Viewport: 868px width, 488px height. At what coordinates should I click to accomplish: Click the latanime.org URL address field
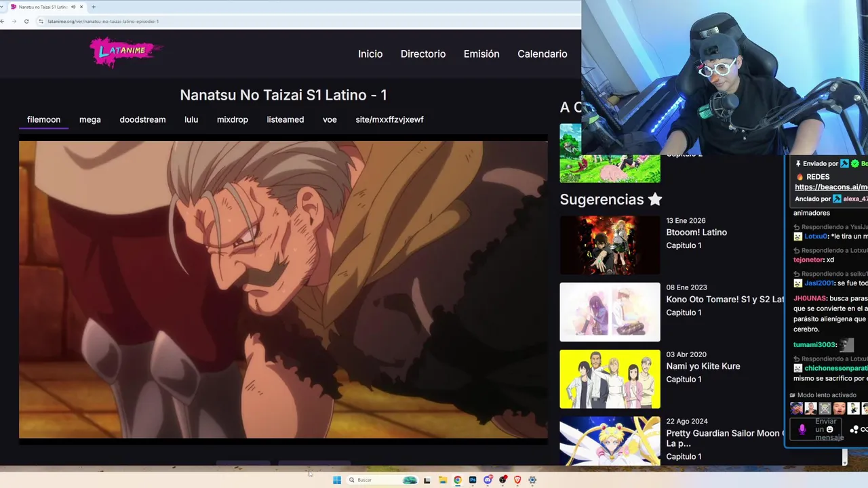103,21
